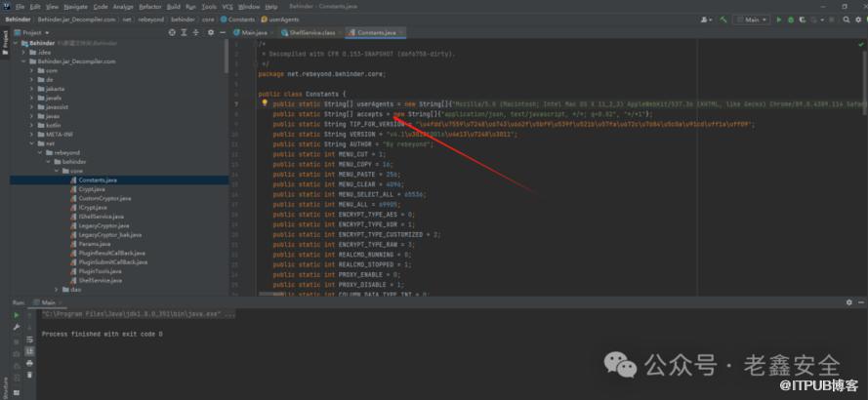Open the Main run configuration dropdown
The height and width of the screenshot is (400, 868).
756,19
